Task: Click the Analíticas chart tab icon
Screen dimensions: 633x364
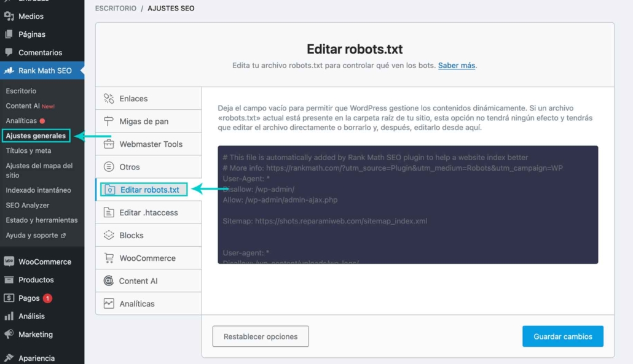Action: coord(109,304)
